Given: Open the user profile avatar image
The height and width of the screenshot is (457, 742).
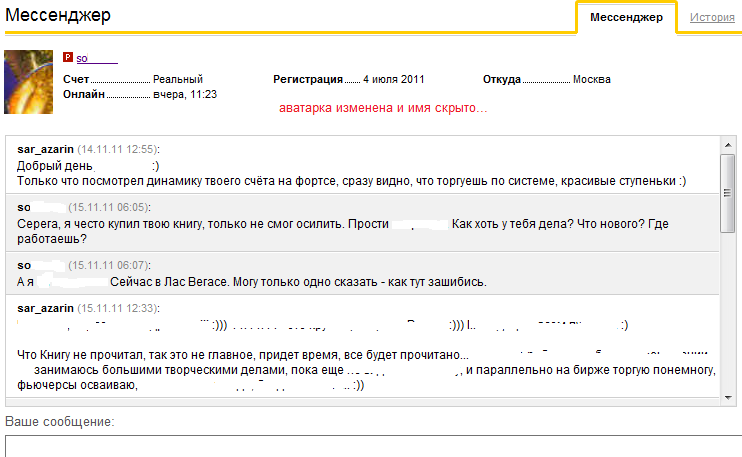Looking at the screenshot, I should coord(28,82).
